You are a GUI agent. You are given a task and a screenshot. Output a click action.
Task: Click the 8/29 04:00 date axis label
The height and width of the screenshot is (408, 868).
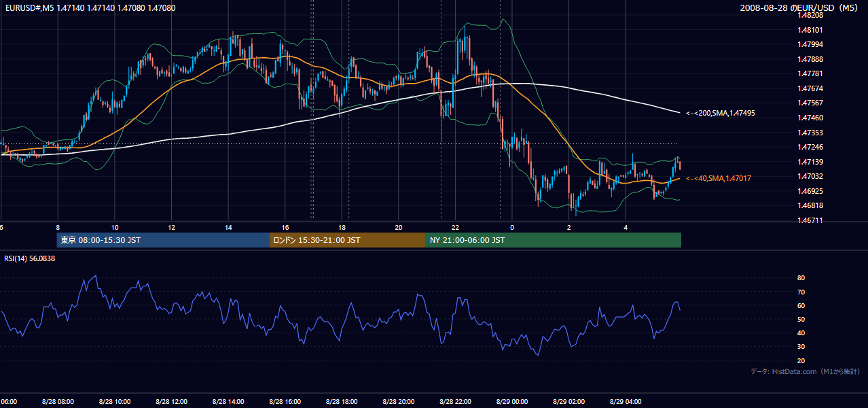[626, 401]
